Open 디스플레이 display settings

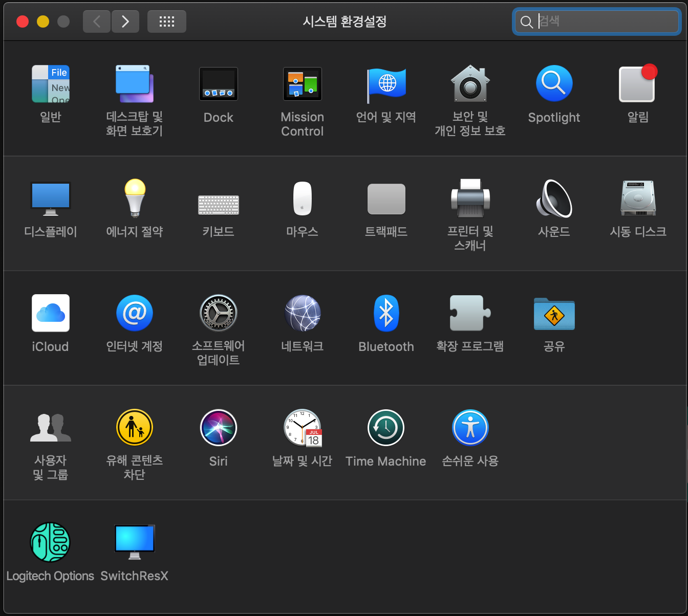point(51,199)
